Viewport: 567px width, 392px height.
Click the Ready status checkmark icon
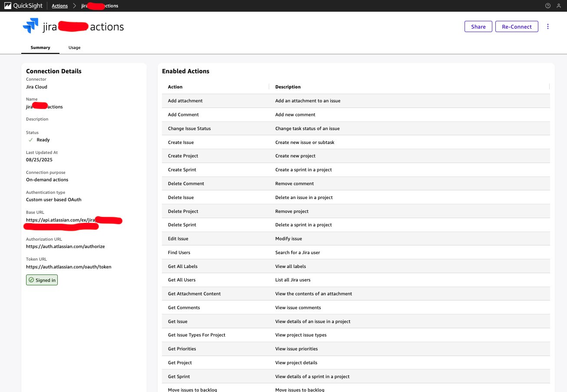[31, 140]
